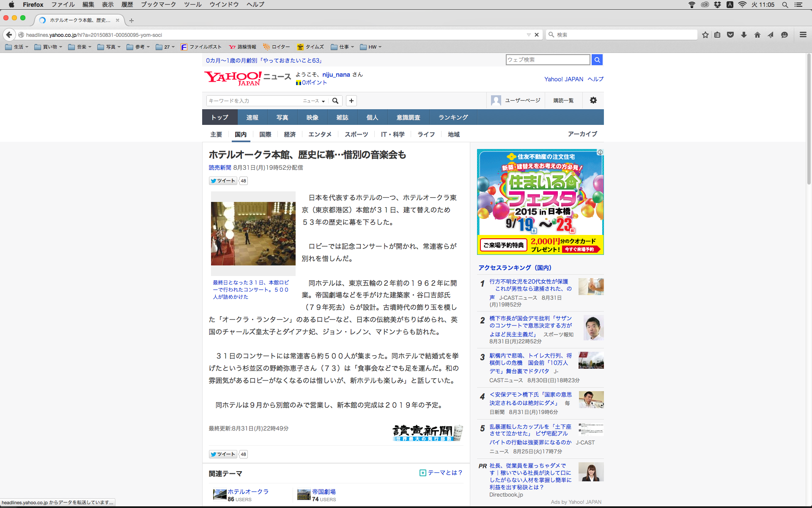Click the bookmark star icon

pos(705,35)
